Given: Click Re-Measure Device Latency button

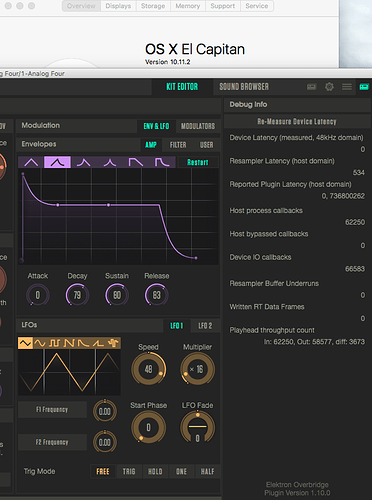Looking at the screenshot, I should click(297, 122).
